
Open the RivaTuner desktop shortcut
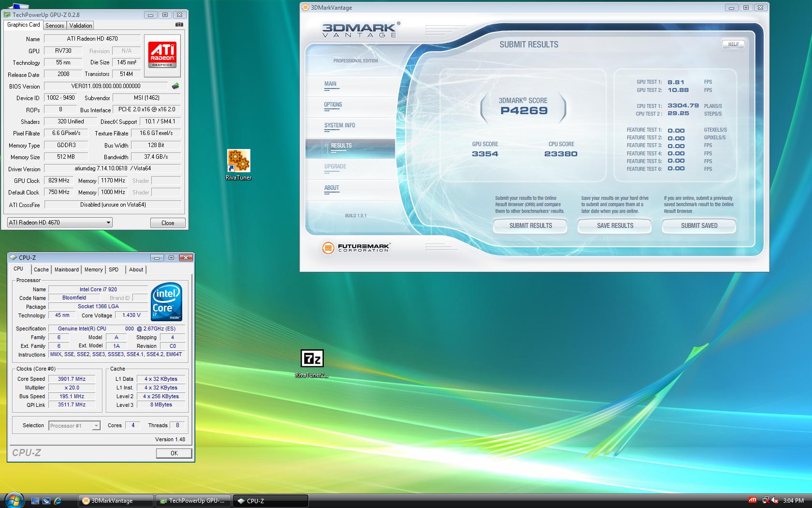pos(239,165)
